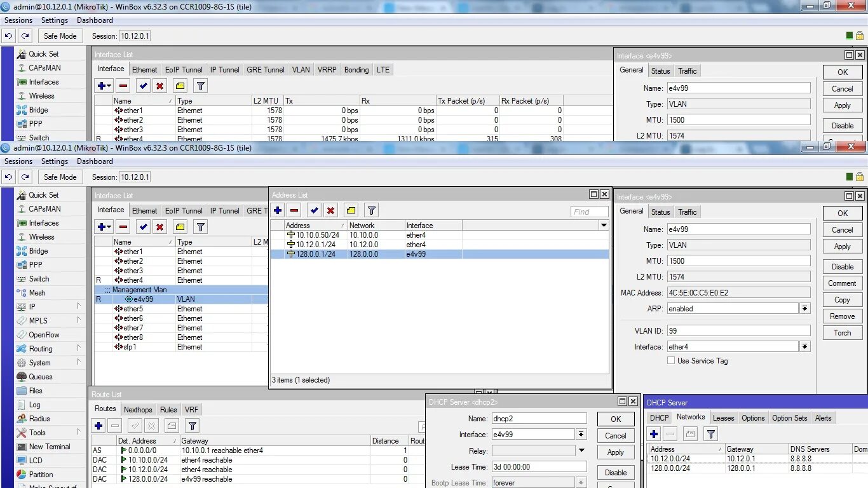Click the Find search field in Address List

[x=590, y=212]
